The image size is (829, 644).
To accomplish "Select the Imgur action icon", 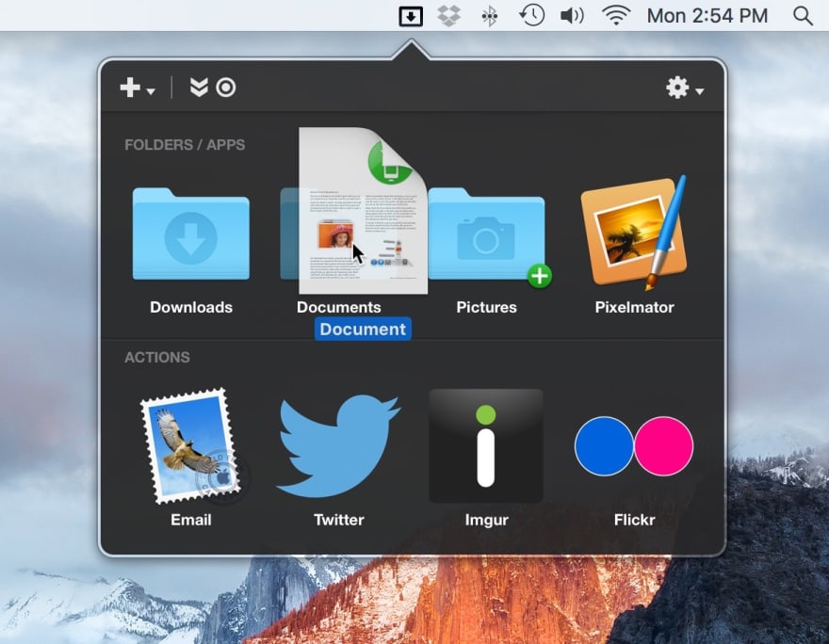I will (486, 446).
